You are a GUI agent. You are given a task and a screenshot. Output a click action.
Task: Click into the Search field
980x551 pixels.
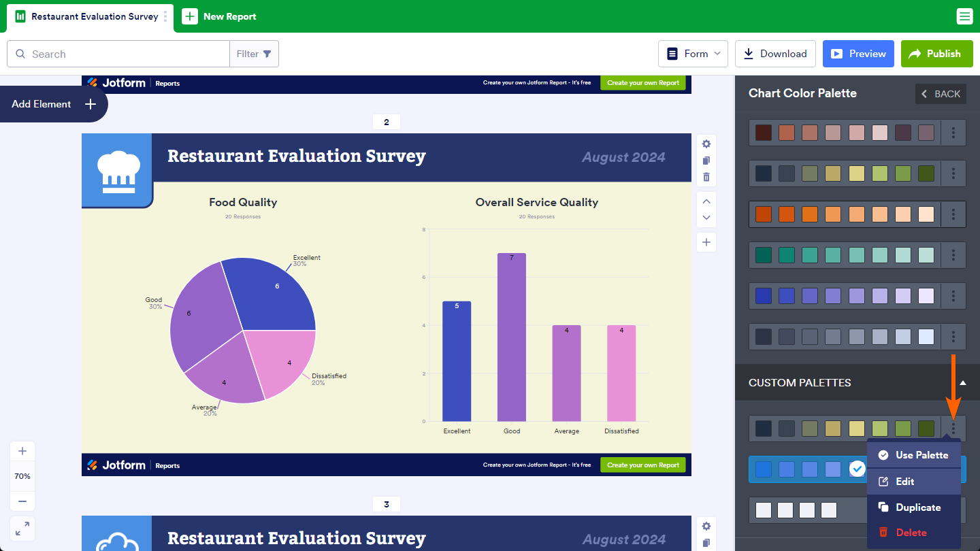tap(126, 54)
